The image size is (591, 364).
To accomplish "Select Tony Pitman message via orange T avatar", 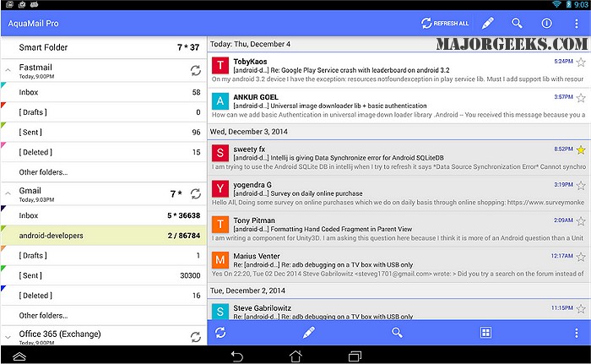I will 220,225.
